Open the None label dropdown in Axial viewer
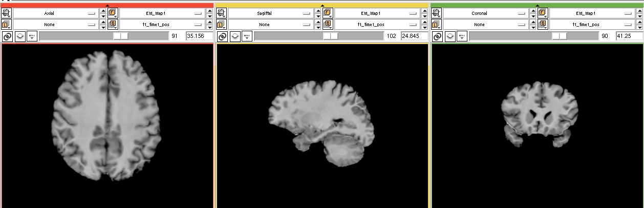 56,24
